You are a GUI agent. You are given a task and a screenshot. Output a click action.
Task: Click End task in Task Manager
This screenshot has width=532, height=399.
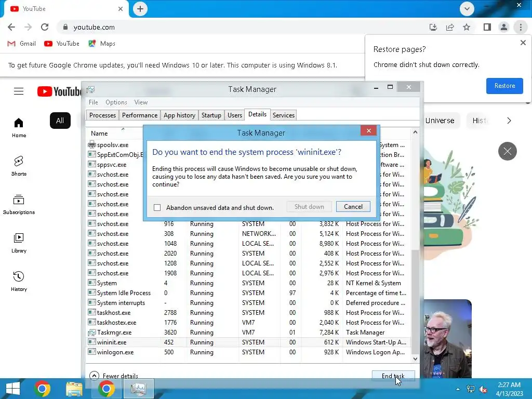(x=393, y=376)
